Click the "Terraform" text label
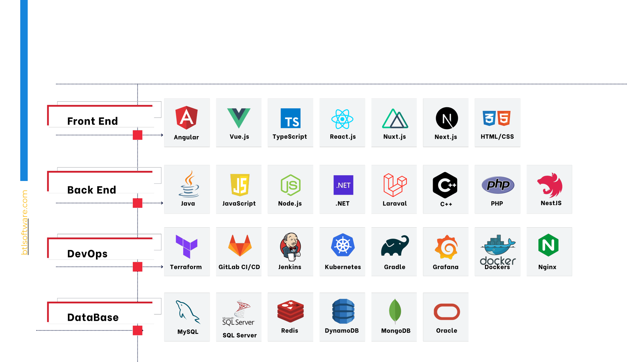 [x=186, y=267]
